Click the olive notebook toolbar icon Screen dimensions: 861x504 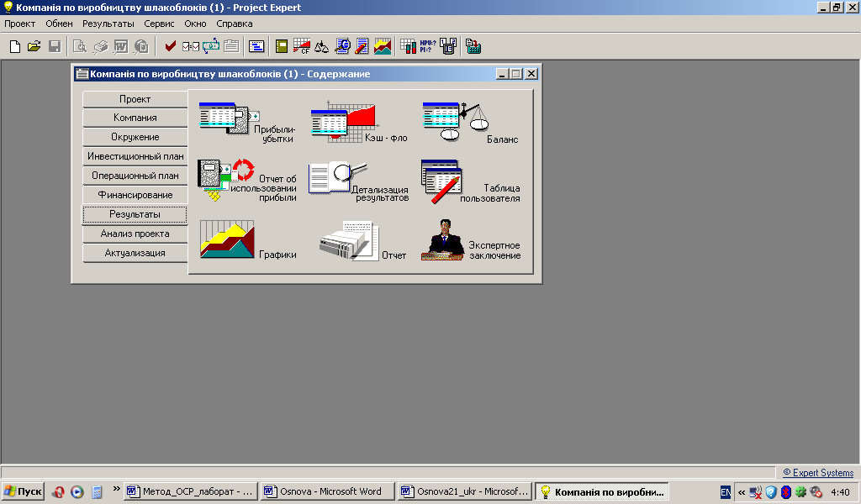click(282, 46)
